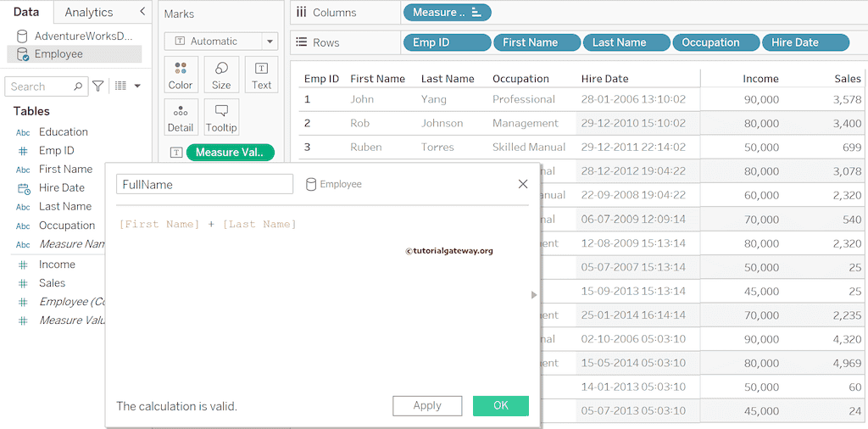Viewport: 868px width, 429px height.
Task: Click the Search fields box
Action: (x=46, y=86)
